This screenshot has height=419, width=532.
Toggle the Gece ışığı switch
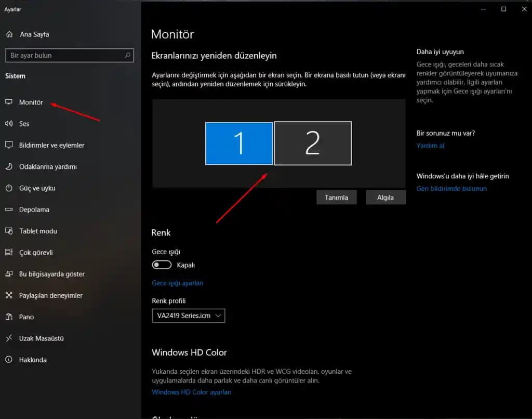click(x=162, y=265)
